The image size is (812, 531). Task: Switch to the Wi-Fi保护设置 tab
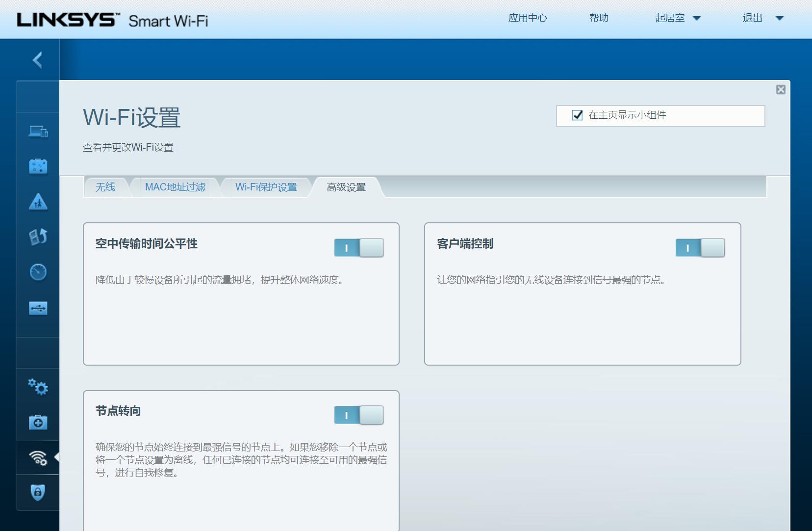click(266, 187)
